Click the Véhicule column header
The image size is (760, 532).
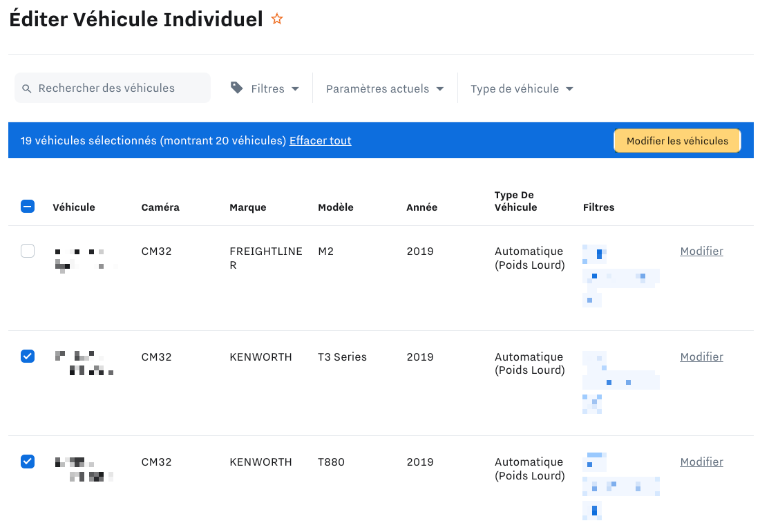pyautogui.click(x=74, y=207)
